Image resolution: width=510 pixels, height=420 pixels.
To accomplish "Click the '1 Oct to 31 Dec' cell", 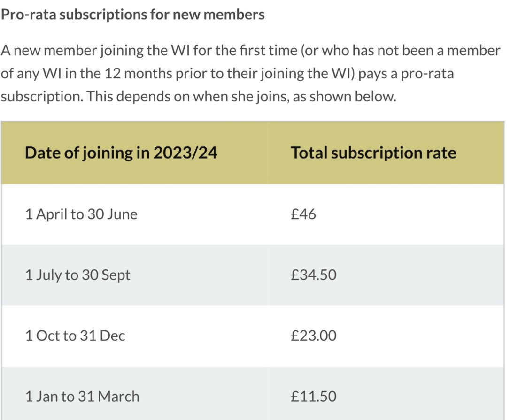I will tap(75, 336).
